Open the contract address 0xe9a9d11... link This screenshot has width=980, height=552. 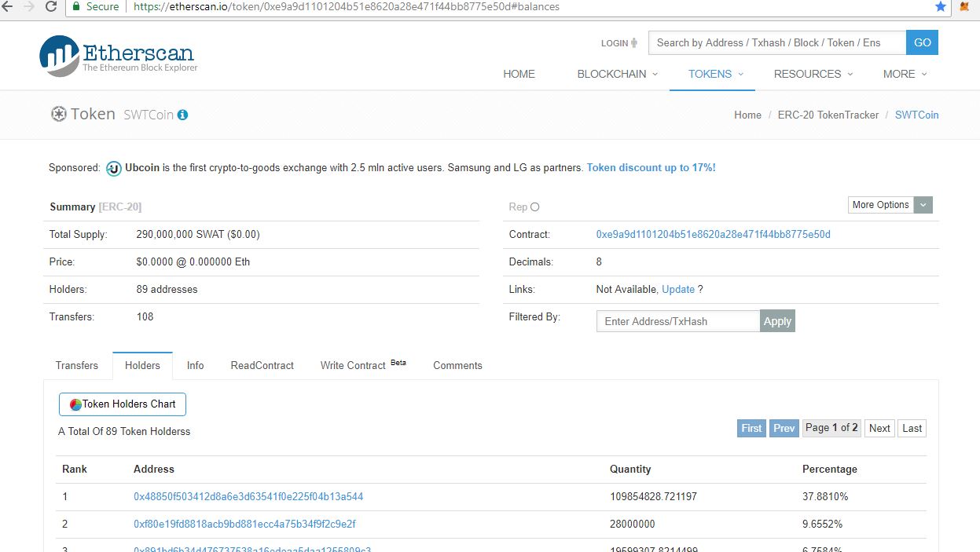pyautogui.click(x=713, y=235)
